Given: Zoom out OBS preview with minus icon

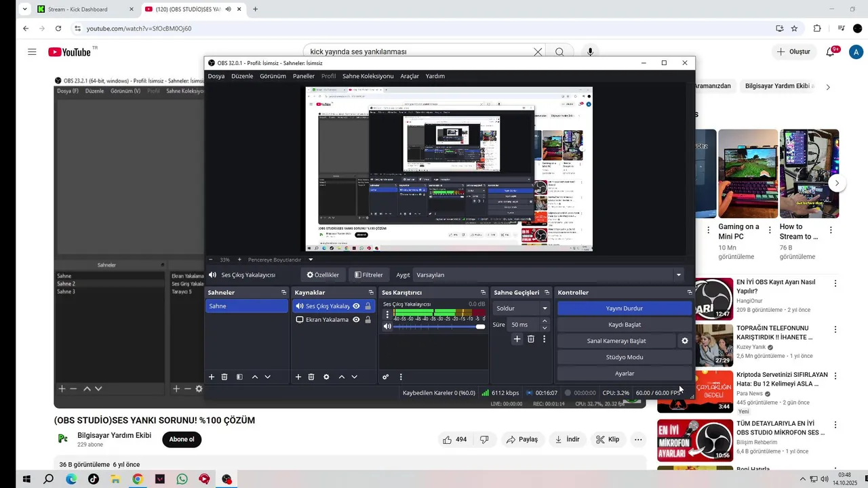Looking at the screenshot, I should tap(210, 260).
